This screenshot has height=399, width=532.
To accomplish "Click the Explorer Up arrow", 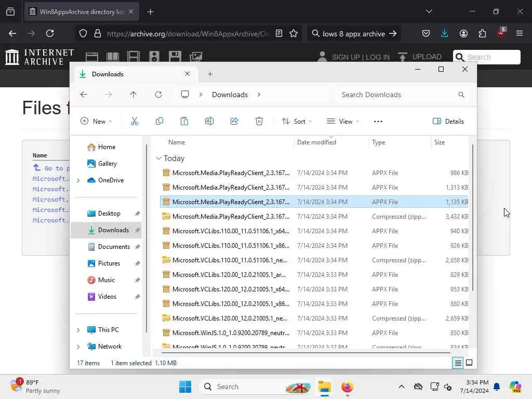I will [134, 95].
